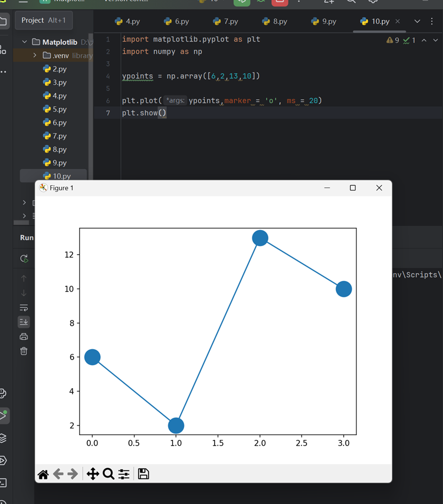Save the figure with the floppy disk icon

point(143,474)
